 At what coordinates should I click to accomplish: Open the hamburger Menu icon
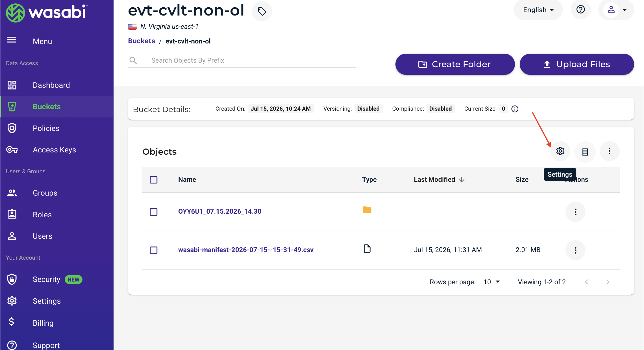point(12,40)
